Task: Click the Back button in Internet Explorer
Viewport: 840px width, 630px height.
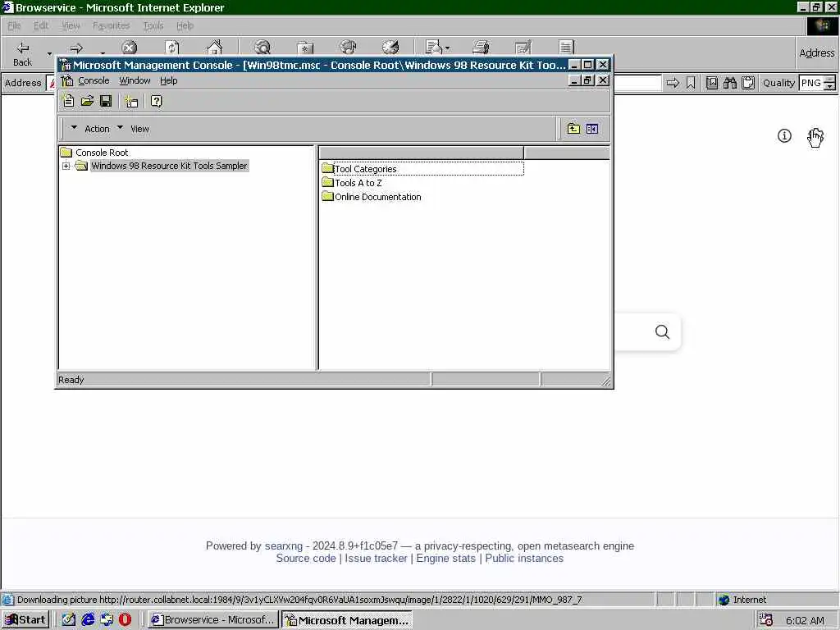Action: click(22, 53)
